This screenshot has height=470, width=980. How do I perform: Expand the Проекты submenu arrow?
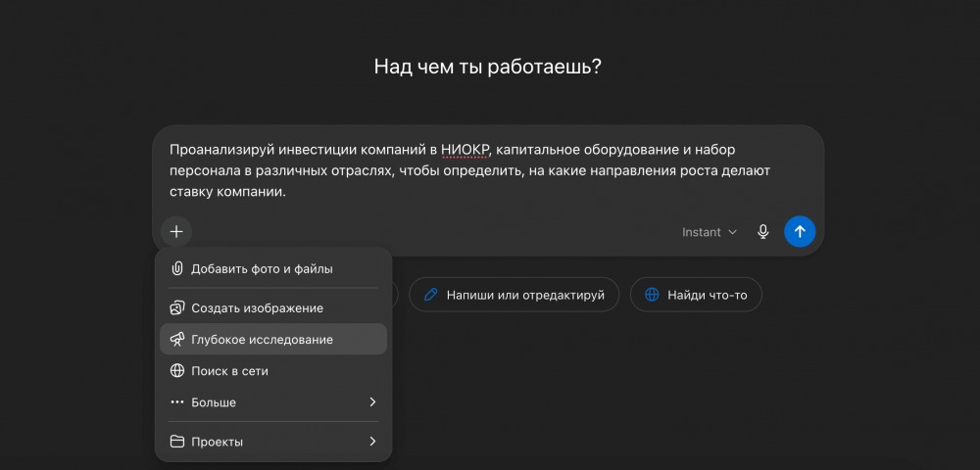coord(372,442)
